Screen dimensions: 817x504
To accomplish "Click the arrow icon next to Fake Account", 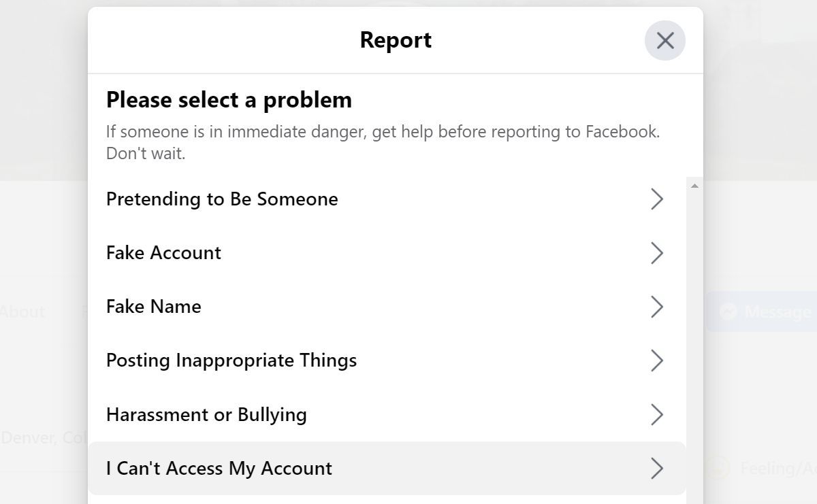I will 657,253.
